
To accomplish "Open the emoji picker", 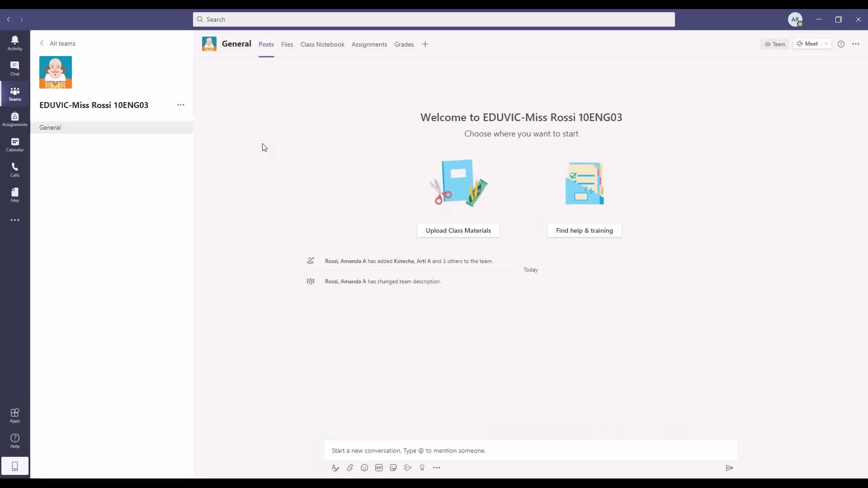I will tap(364, 468).
